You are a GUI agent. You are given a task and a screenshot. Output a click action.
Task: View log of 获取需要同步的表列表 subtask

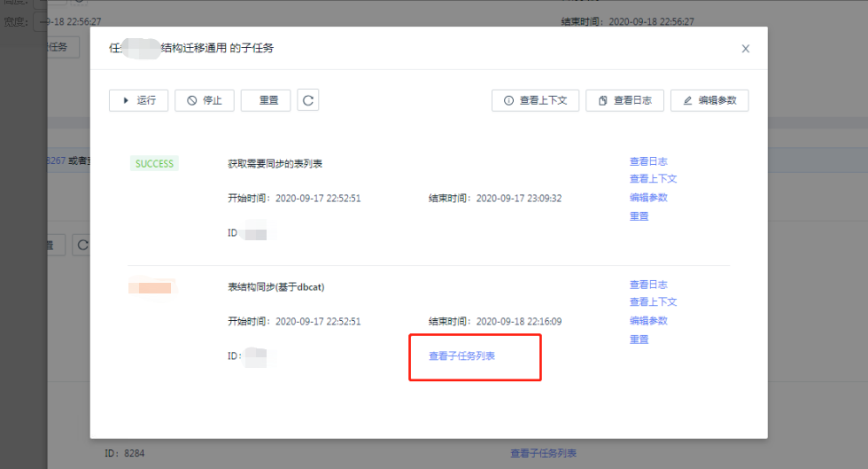click(x=648, y=161)
